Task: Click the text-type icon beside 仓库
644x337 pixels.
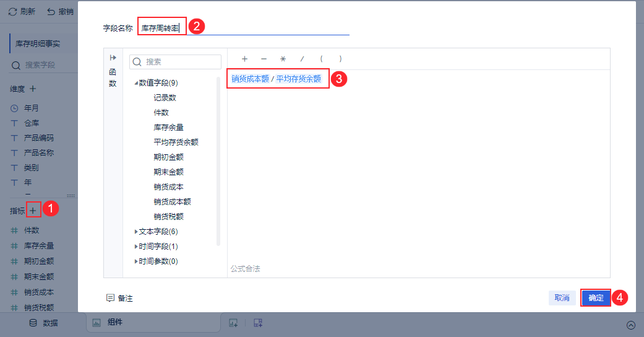Action: (14, 123)
